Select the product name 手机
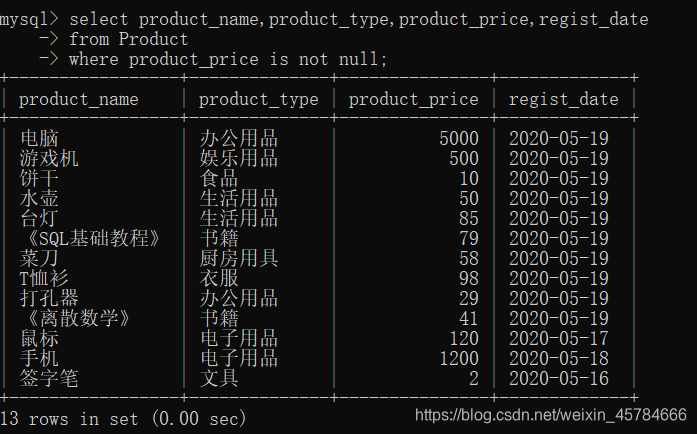The image size is (697, 434). point(39,359)
